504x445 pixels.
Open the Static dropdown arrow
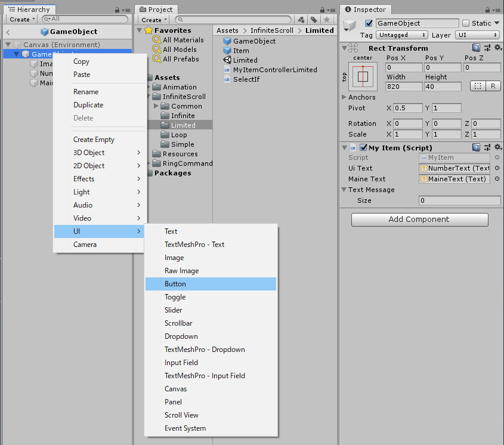click(x=497, y=23)
